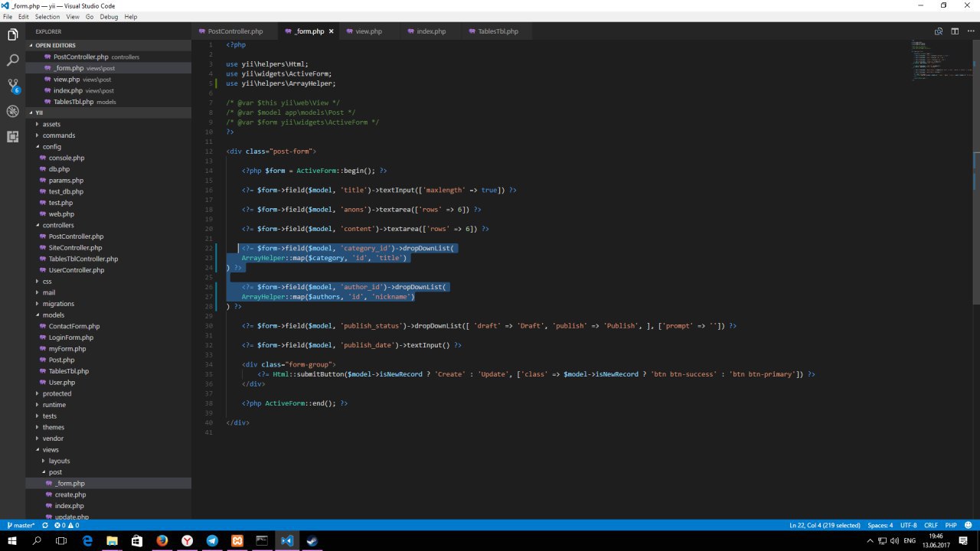This screenshot has height=551, width=980.
Task: Expand the vendor folder
Action: 53,439
